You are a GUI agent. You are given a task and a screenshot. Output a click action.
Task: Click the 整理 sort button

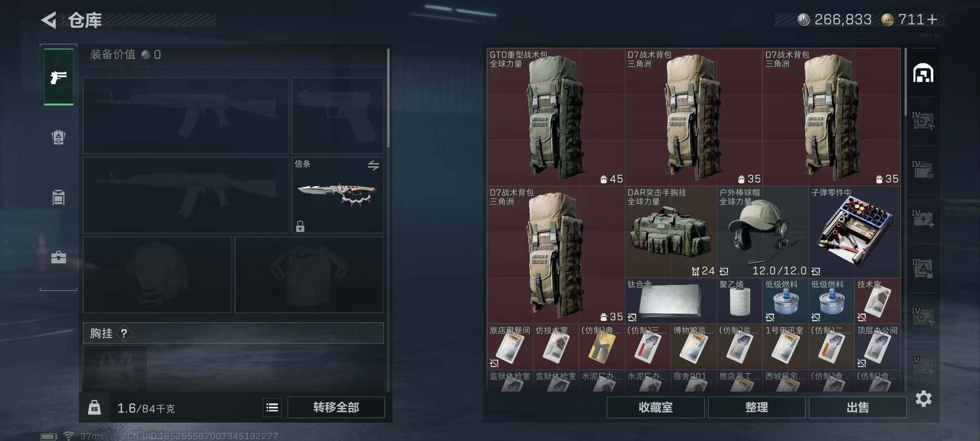click(x=757, y=408)
